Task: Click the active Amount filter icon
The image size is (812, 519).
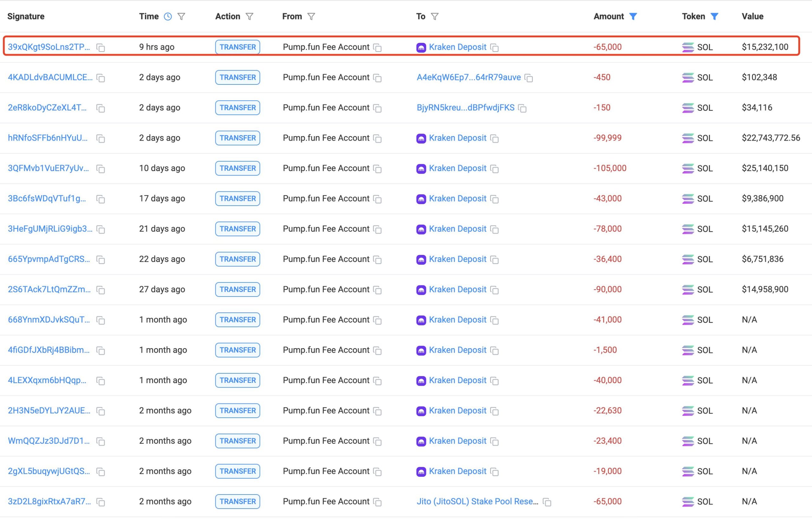Action: [x=633, y=17]
